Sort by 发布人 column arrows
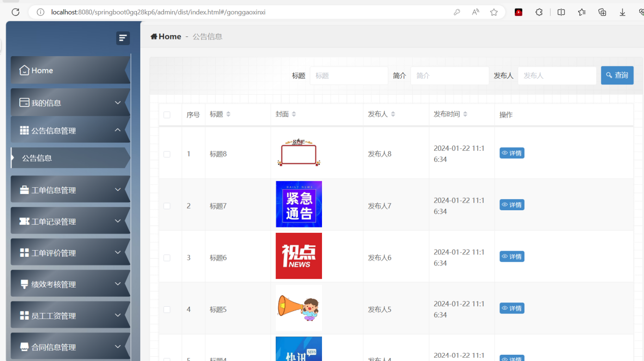The width and height of the screenshot is (644, 361). click(x=393, y=114)
